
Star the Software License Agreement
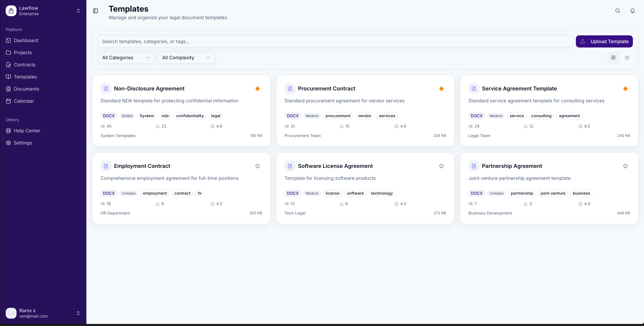point(441,166)
